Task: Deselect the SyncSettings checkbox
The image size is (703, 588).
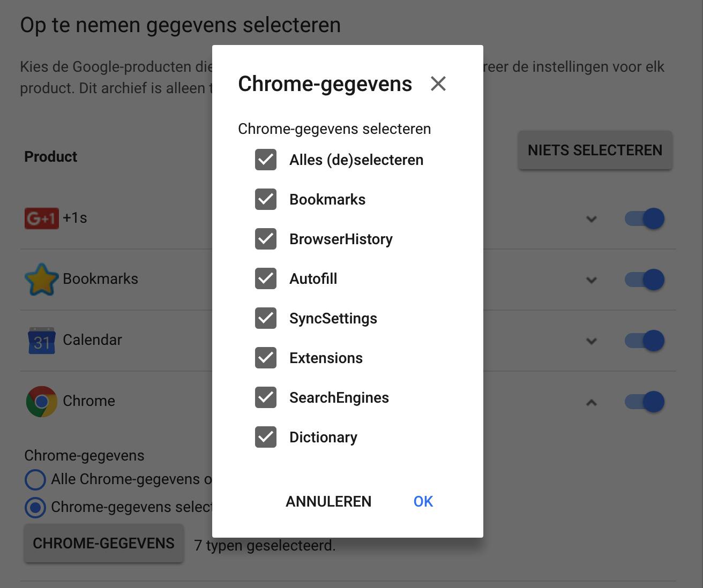Action: (266, 318)
